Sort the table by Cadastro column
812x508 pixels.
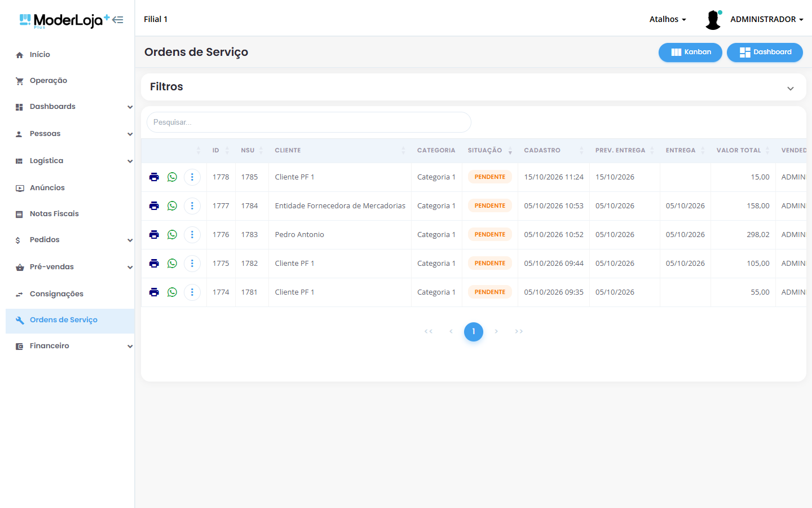point(553,151)
